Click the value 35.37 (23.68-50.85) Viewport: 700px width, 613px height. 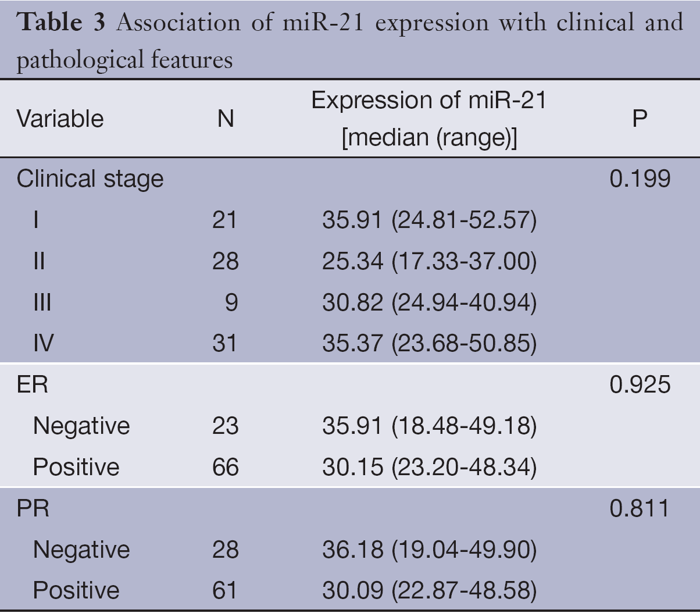coord(429,343)
